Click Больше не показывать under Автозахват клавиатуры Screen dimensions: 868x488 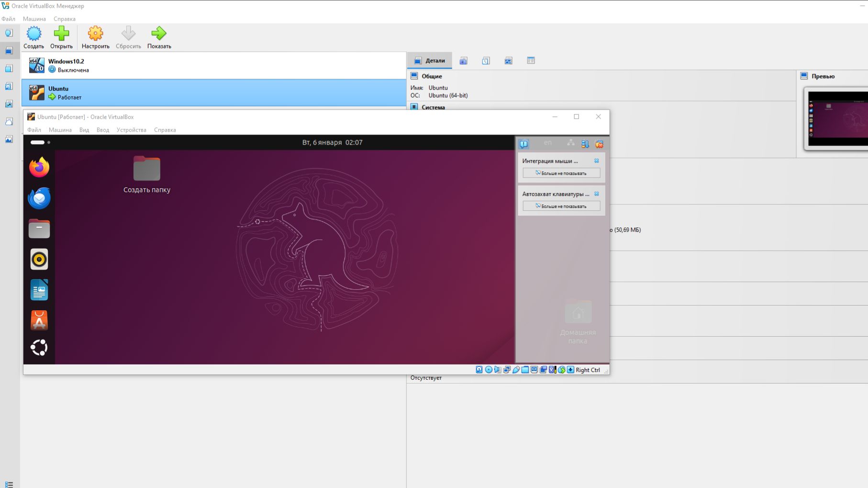(x=561, y=206)
